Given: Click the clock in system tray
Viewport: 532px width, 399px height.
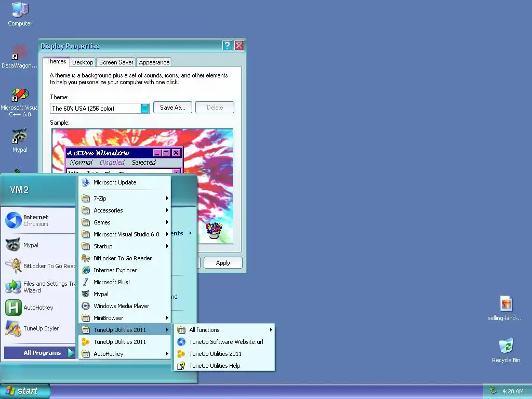Looking at the screenshot, I should 513,391.
